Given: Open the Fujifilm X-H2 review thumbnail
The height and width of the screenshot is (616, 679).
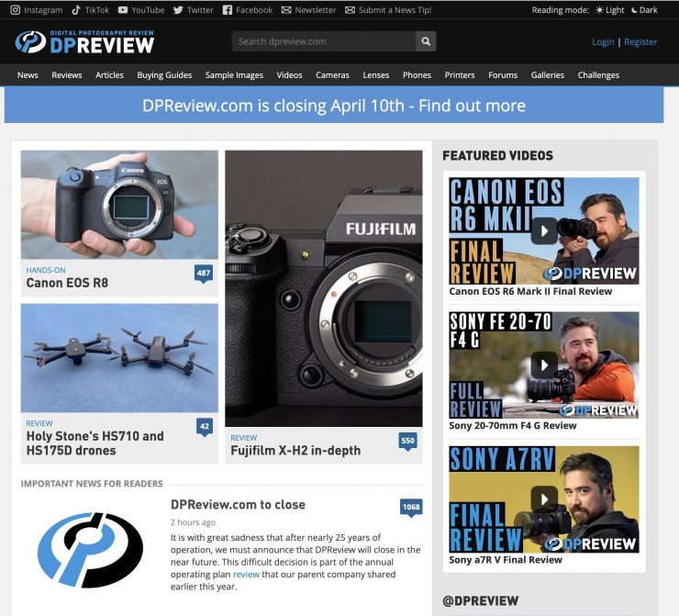Looking at the screenshot, I should [323, 288].
